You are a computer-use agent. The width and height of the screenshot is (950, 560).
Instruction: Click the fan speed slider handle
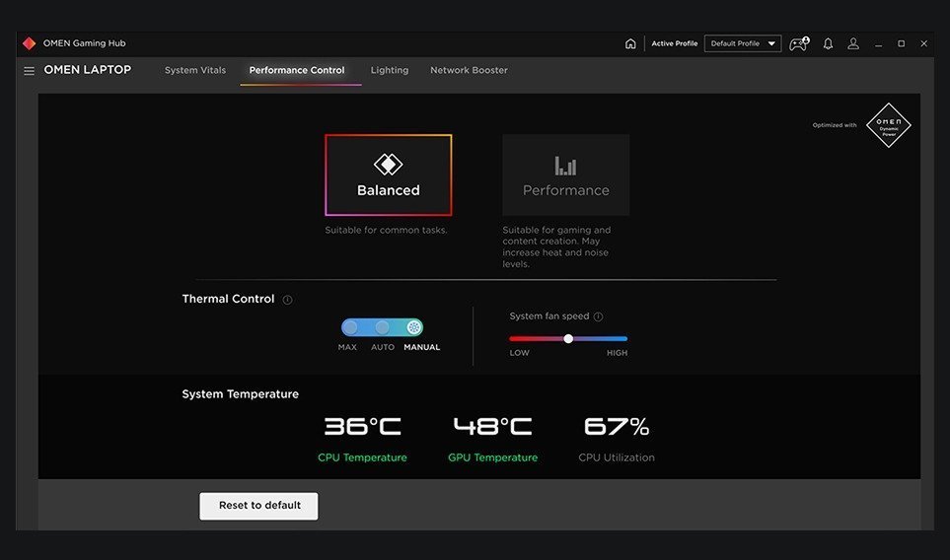[x=568, y=339]
